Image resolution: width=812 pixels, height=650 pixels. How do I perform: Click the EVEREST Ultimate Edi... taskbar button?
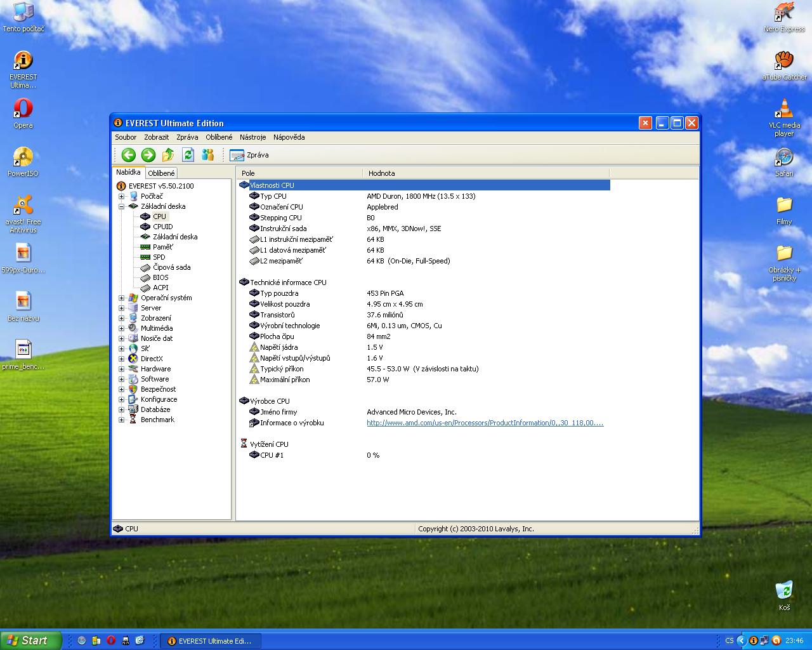coord(209,641)
